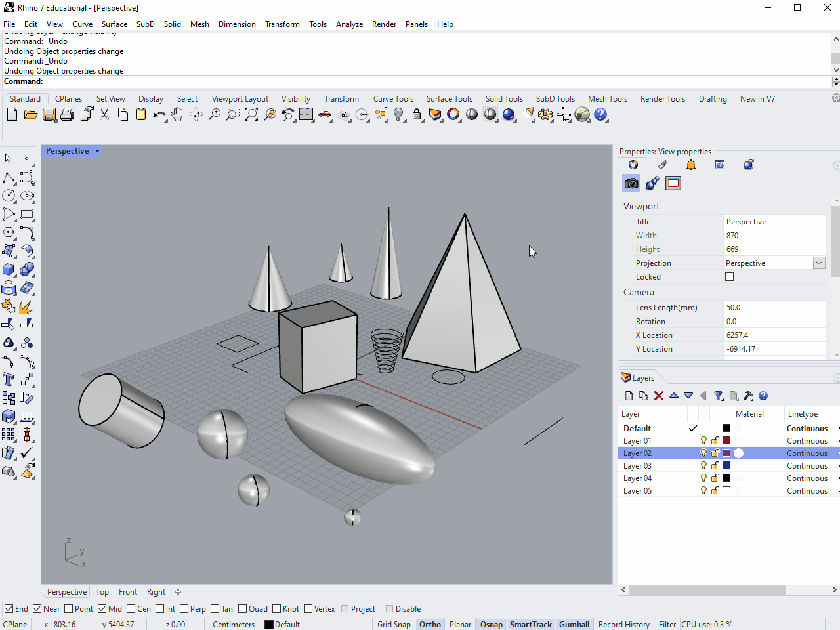
Task: Open the File menu
Action: point(9,24)
